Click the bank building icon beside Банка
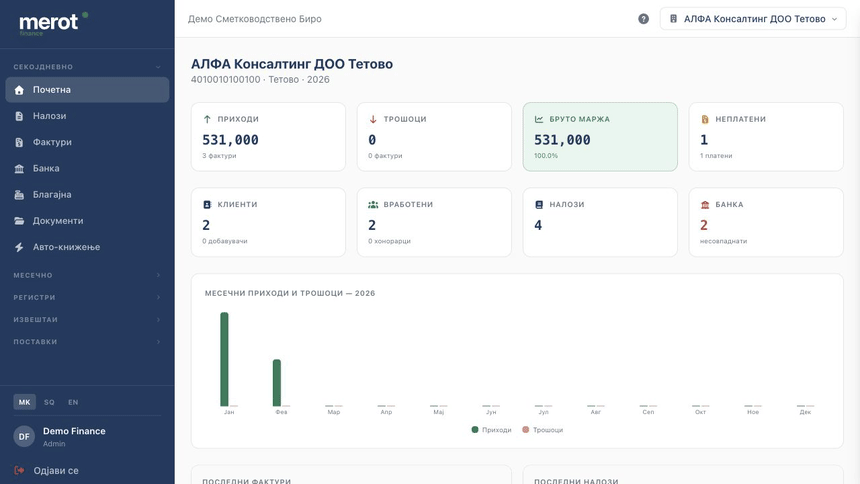This screenshot has height=484, width=860. tap(19, 168)
